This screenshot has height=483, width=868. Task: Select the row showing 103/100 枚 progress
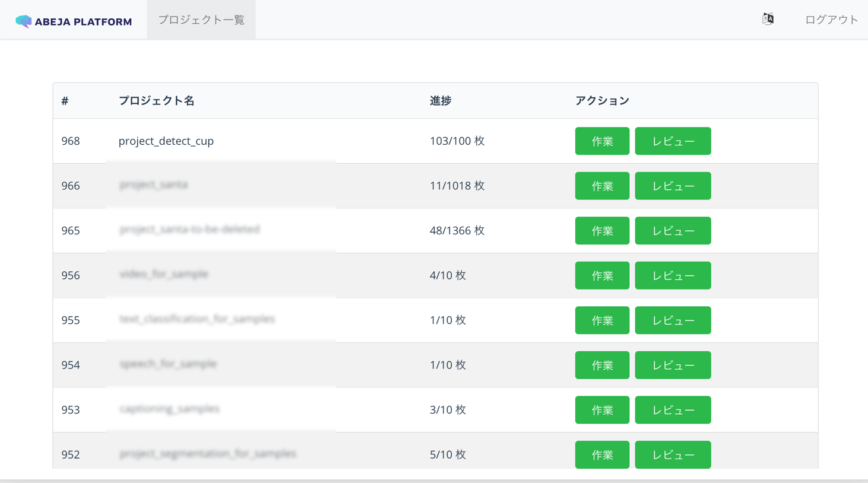457,141
